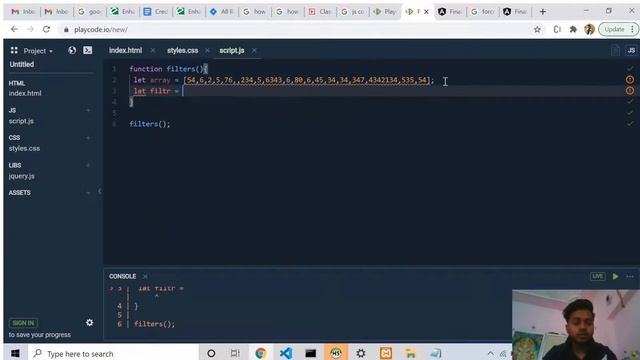The width and height of the screenshot is (640, 360).
Task: Close the script.js editor tab
Action: pos(254,51)
